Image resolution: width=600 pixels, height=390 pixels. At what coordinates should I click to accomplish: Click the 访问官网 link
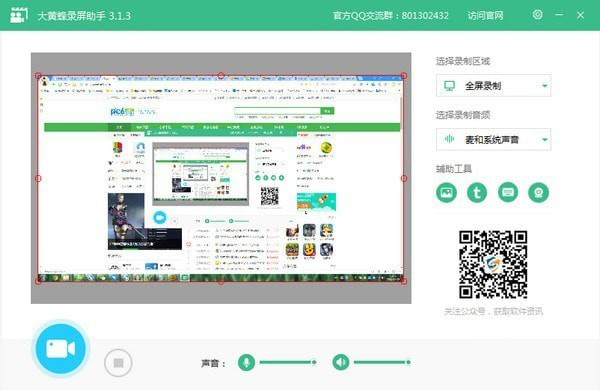[x=485, y=16]
